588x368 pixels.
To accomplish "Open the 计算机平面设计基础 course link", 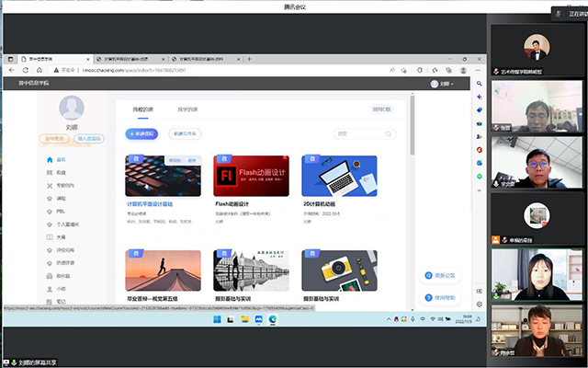I will pos(150,204).
